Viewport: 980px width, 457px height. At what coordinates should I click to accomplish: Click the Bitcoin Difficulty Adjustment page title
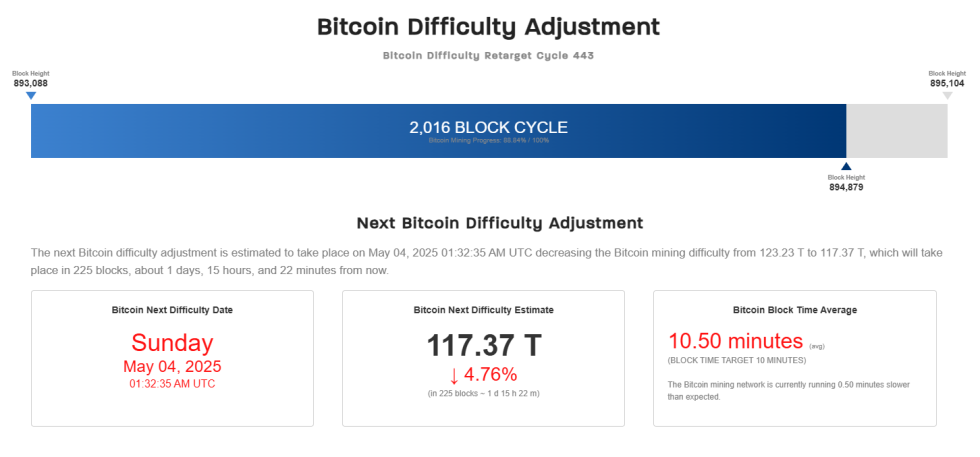pyautogui.click(x=488, y=27)
